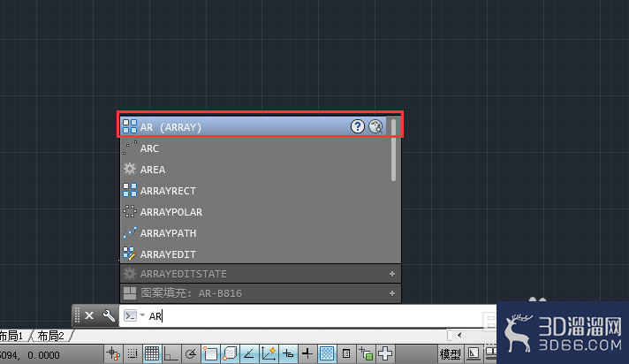Search the internet for ARRAY command
Image resolution: width=629 pixels, height=364 pixels.
coord(375,126)
